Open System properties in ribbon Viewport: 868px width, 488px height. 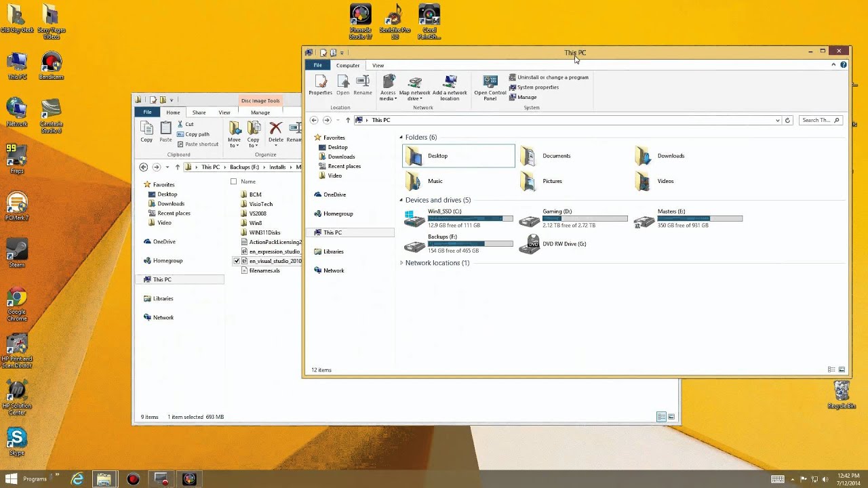[x=534, y=87]
